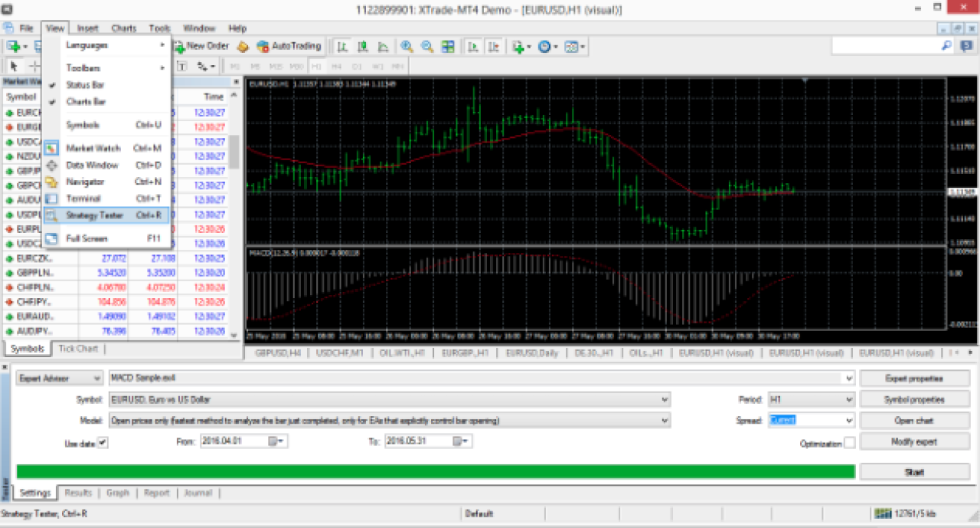
Task: Choose Terminal in the View menu
Action: coord(107,198)
